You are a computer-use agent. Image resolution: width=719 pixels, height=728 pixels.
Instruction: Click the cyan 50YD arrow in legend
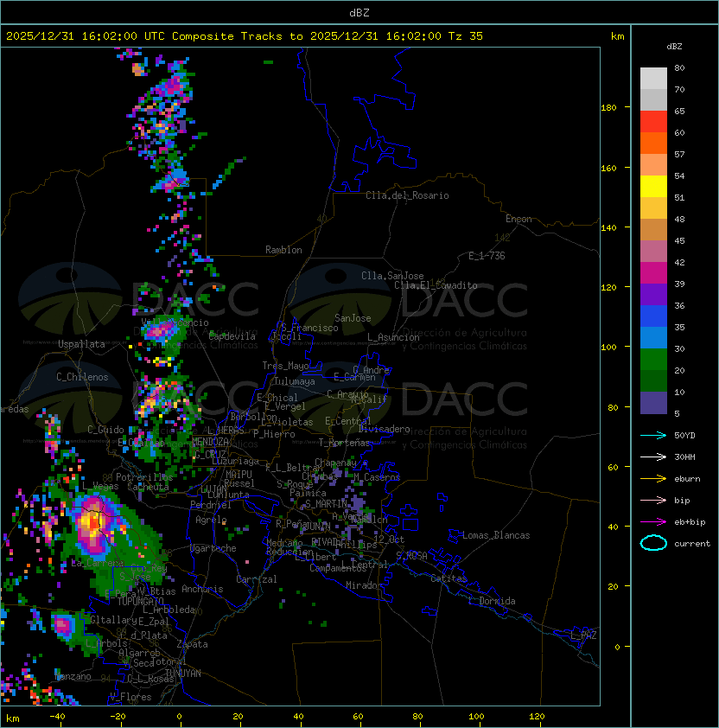653,436
